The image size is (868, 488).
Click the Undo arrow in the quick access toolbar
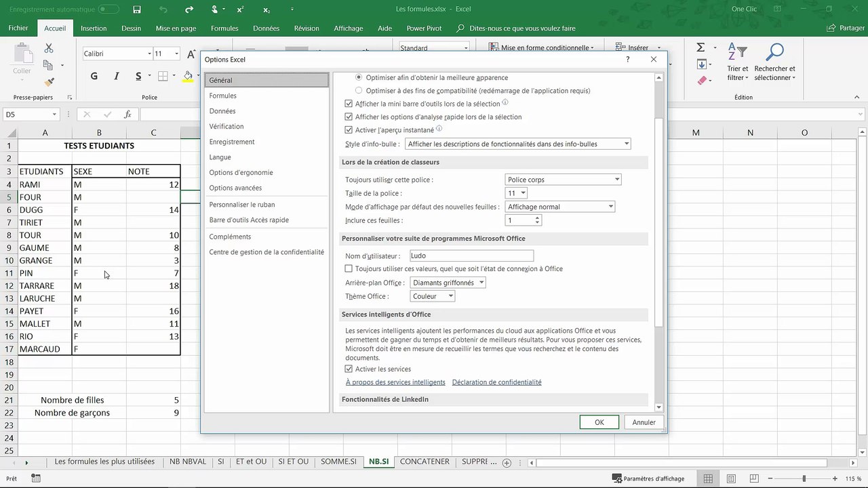click(x=163, y=9)
